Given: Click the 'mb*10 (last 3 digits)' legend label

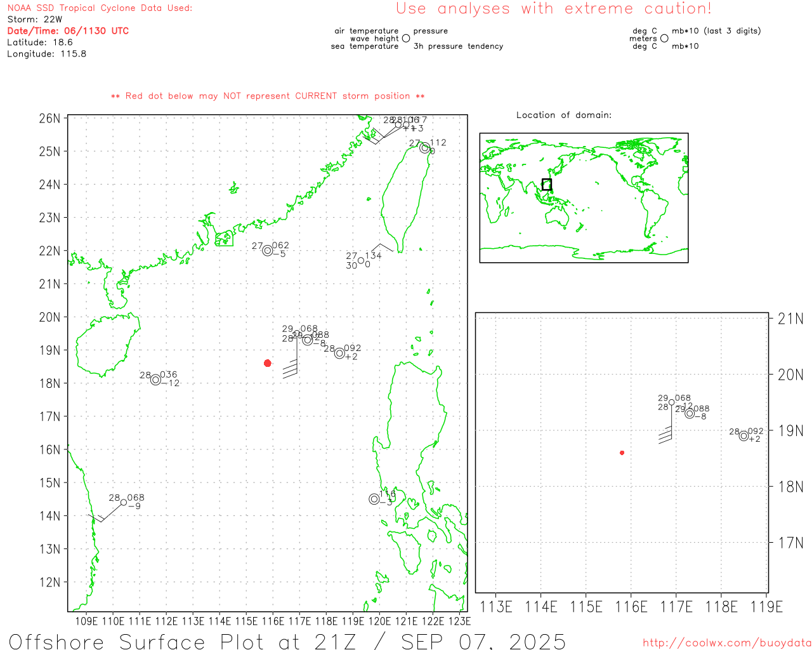Looking at the screenshot, I should click(716, 31).
